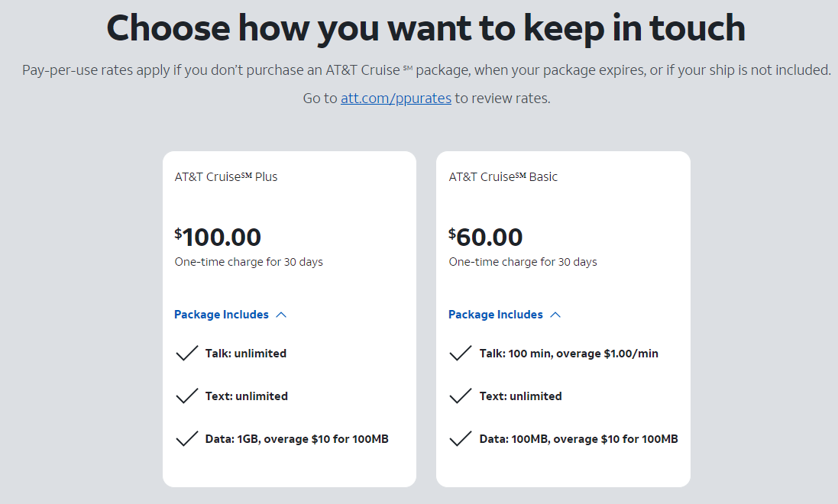
Task: Click the $60.00 price in Basic card
Action: [x=486, y=237]
